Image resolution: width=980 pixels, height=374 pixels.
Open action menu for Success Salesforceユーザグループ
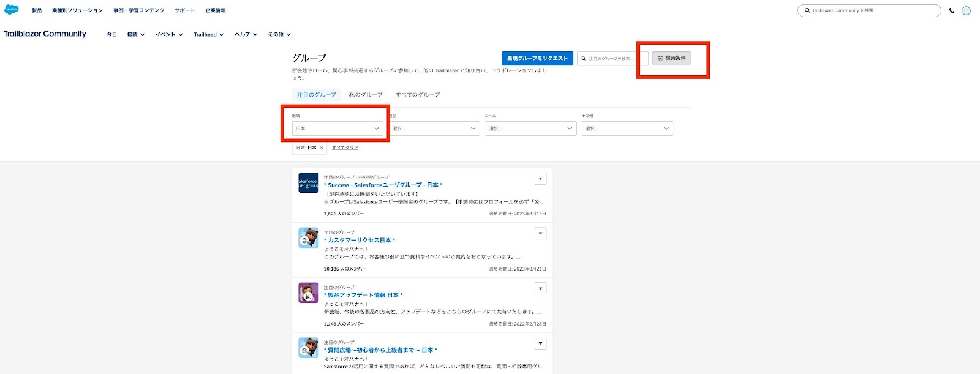540,179
